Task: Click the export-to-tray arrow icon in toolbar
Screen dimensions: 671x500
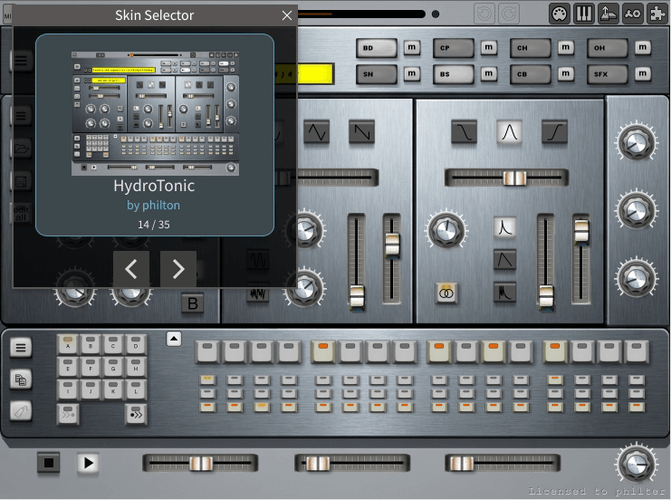Action: point(608,14)
